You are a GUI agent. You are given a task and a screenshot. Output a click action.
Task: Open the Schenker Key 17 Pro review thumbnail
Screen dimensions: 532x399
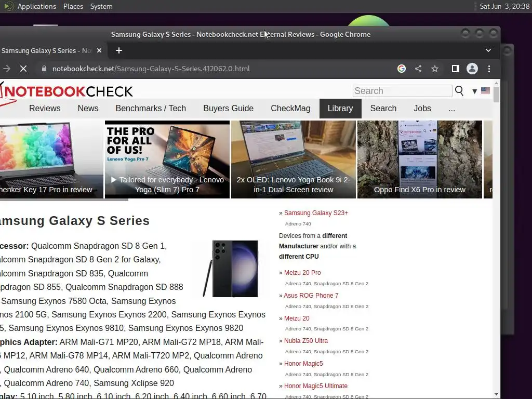click(51, 159)
